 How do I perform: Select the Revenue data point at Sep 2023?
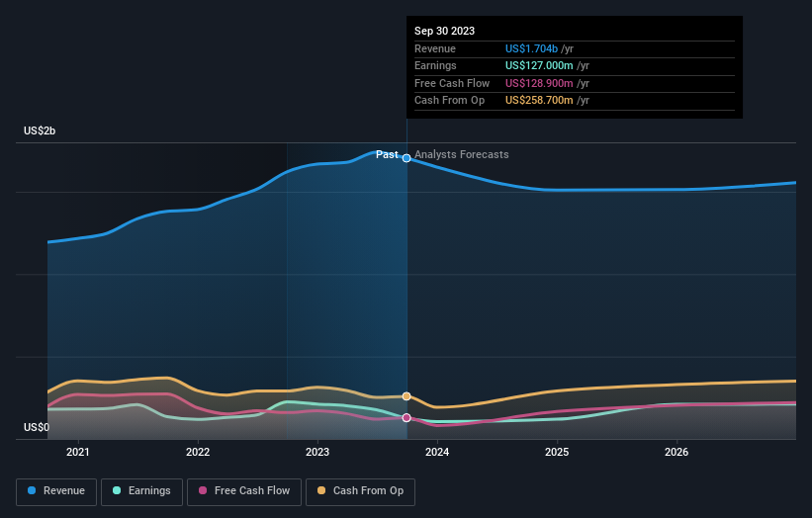click(406, 158)
